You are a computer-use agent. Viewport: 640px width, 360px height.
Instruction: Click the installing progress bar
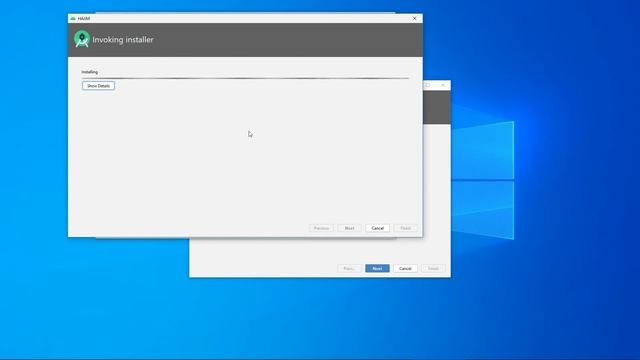click(245, 78)
